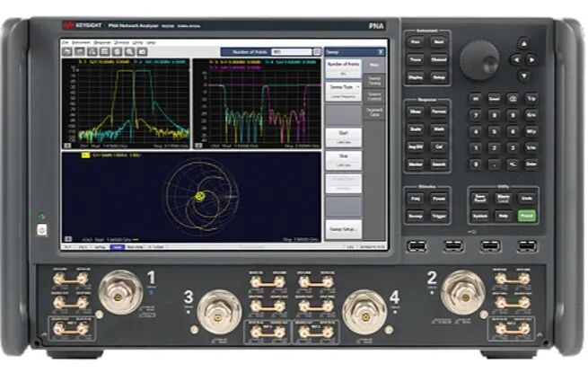The height and width of the screenshot is (373, 588).
Task: Click the front-panel rotary knob
Action: coord(478,60)
